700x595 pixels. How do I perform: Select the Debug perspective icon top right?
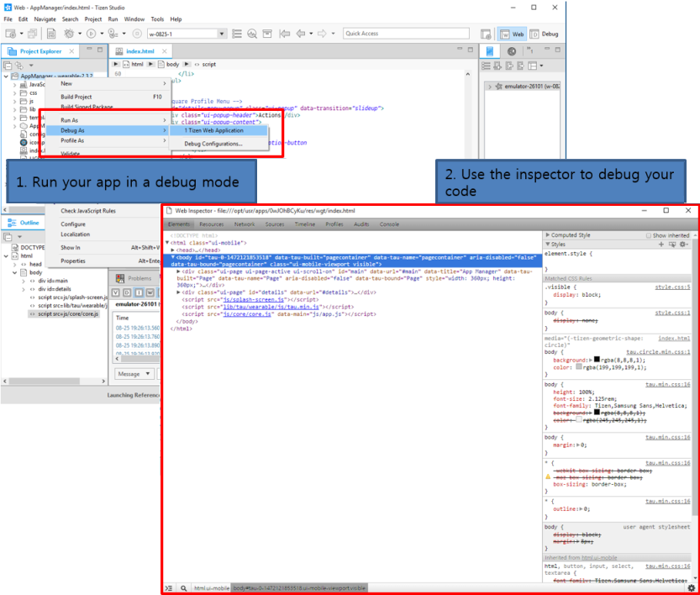[543, 34]
